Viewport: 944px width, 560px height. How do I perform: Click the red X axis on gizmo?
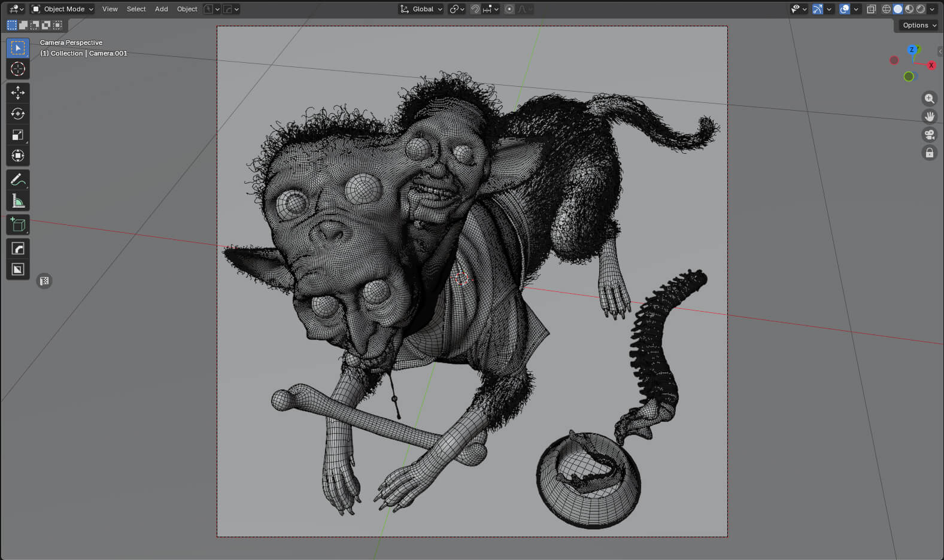931,65
